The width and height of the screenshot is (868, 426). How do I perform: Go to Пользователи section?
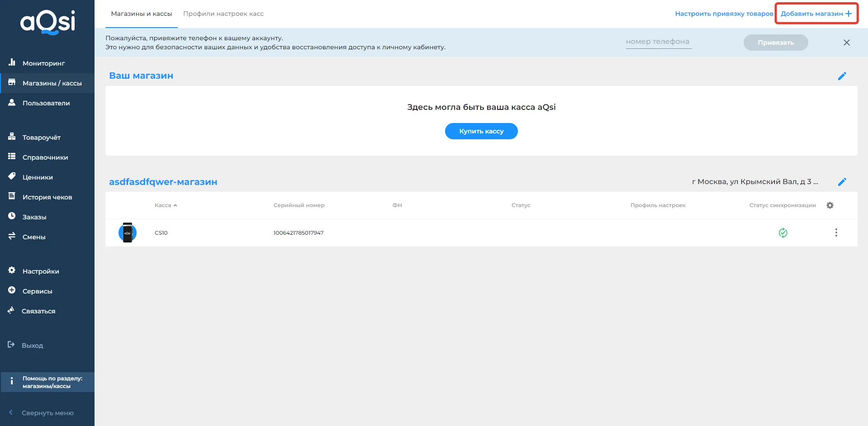point(46,103)
